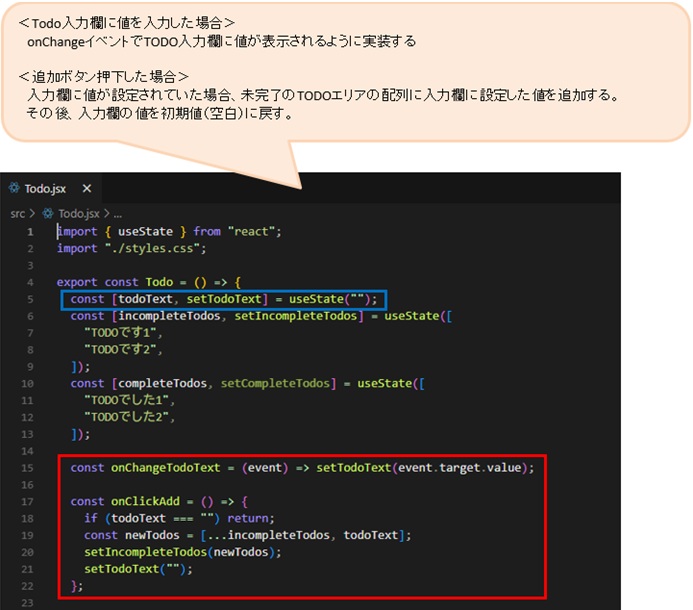The image size is (693, 610).
Task: Click onClickAdd on line 17
Action: [145, 502]
